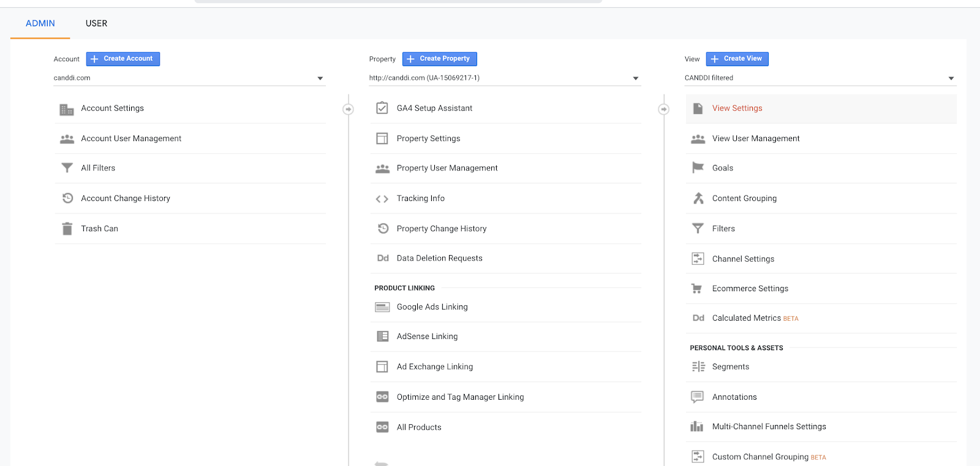Open Goals link

[722, 168]
